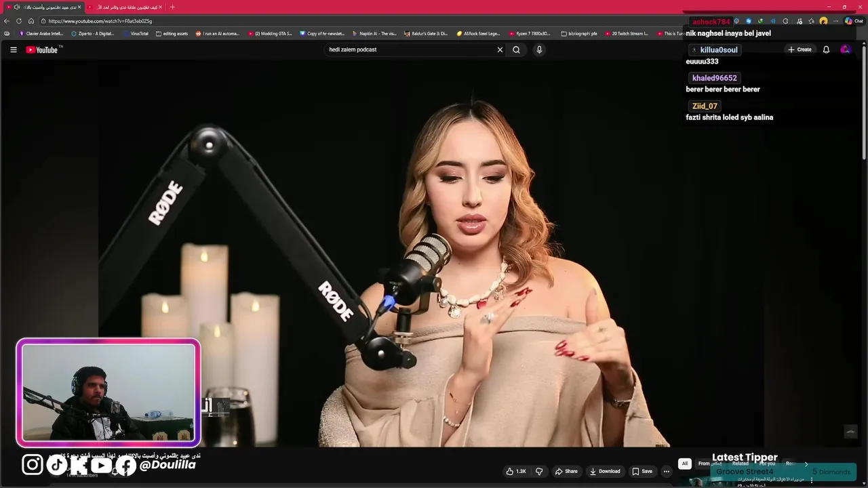Open the browser home page
Screen dimensions: 868x488
coord(31,21)
